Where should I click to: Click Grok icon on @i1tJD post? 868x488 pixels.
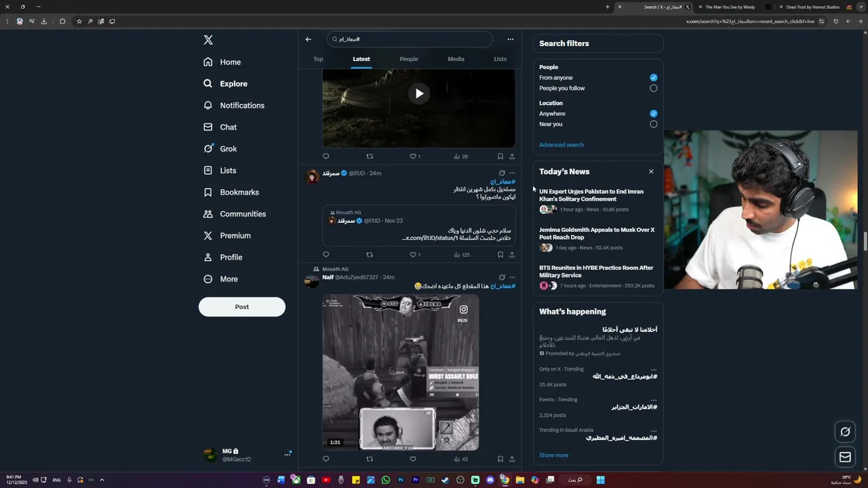tap(502, 173)
